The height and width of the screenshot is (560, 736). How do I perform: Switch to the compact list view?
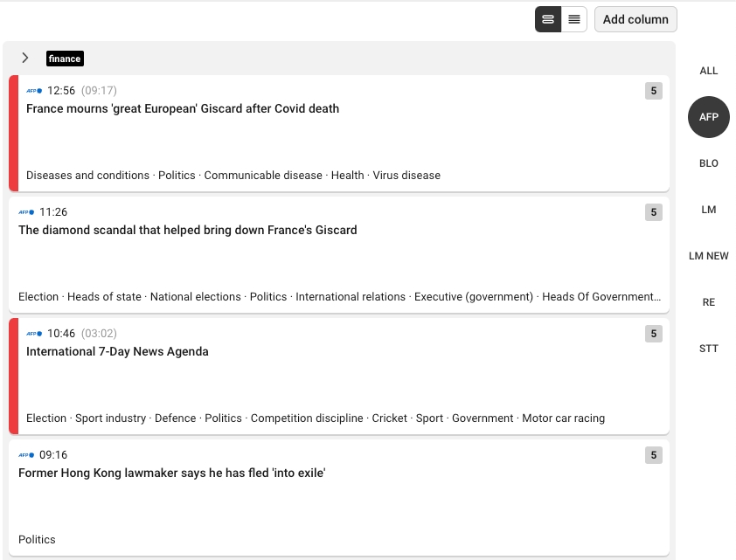(573, 19)
